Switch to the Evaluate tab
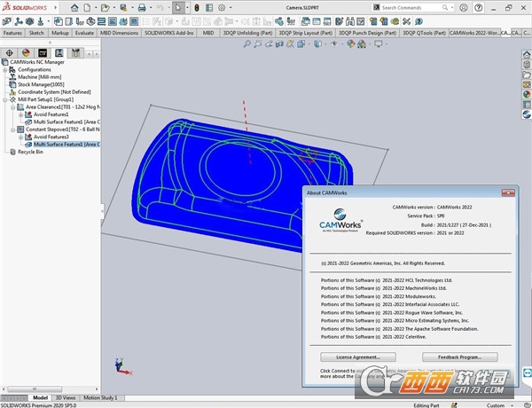The height and width of the screenshot is (408, 532). [84, 33]
